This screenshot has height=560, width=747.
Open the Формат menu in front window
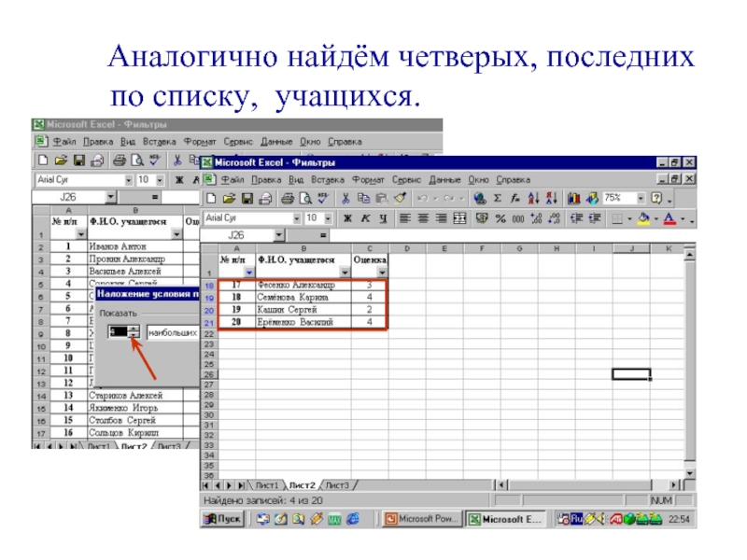pos(368,180)
